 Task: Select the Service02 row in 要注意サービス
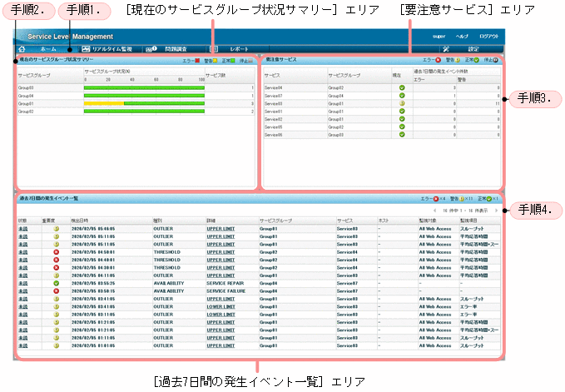pos(382,119)
